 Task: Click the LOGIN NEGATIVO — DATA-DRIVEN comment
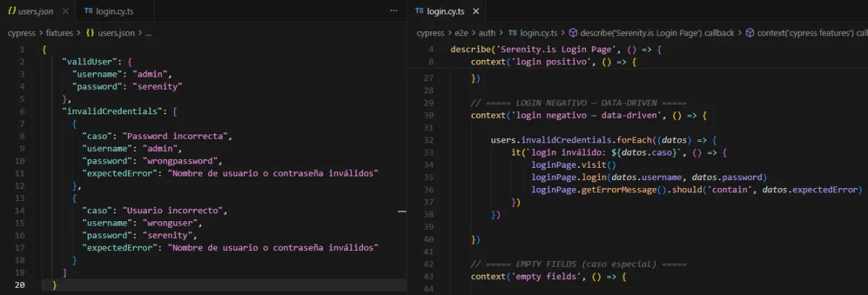pos(578,102)
